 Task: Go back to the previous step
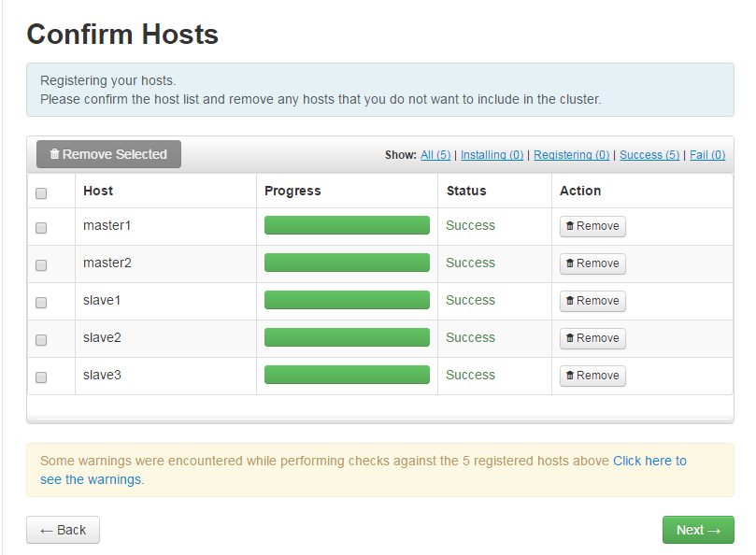[62, 530]
